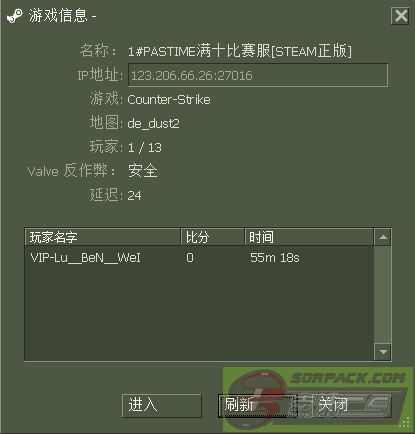The image size is (415, 434).
Task: Sort players by 玩家名字 column header
Action: coord(103,237)
